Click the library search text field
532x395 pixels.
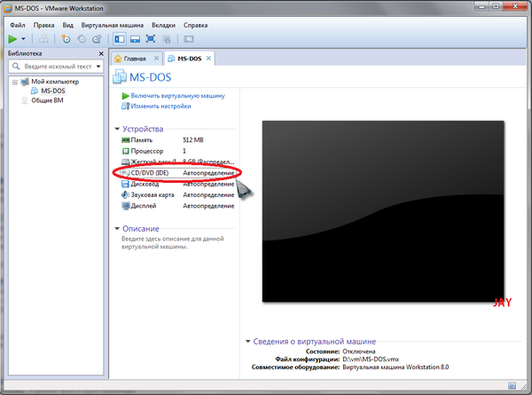(58, 67)
